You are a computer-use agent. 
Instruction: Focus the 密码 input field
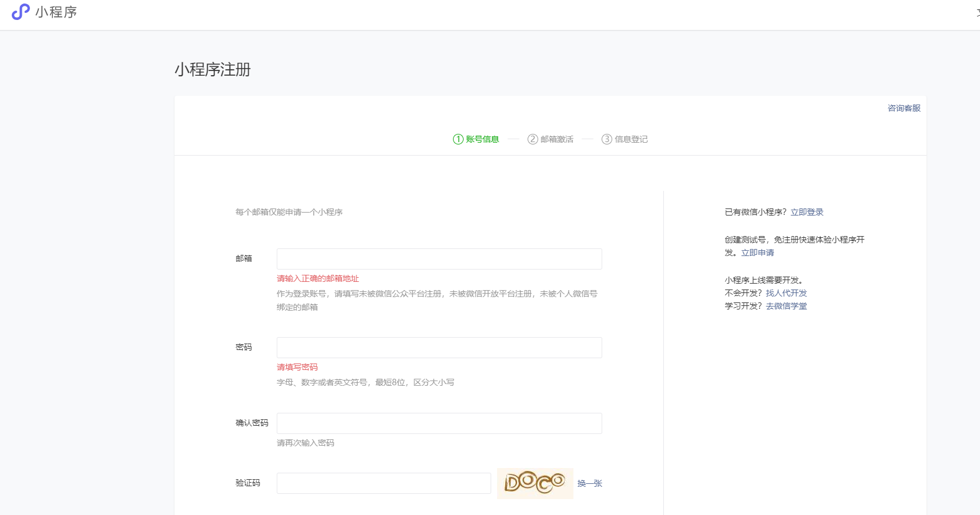[439, 348]
